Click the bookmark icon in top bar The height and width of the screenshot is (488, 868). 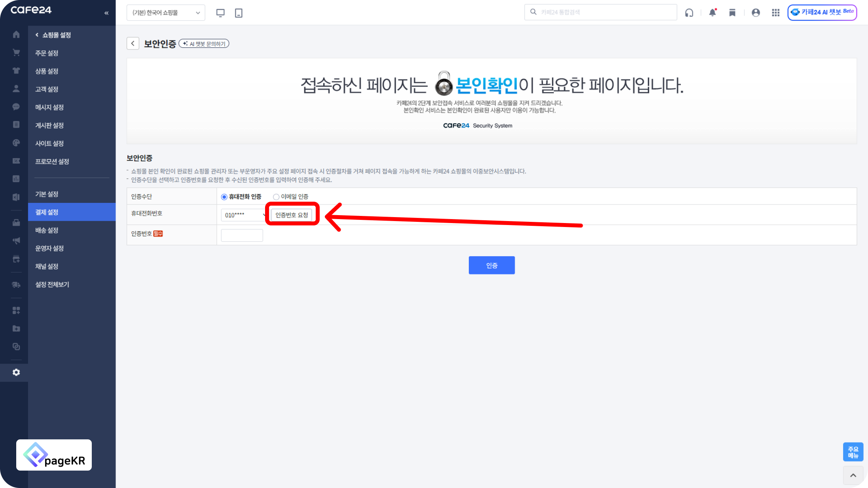click(732, 13)
